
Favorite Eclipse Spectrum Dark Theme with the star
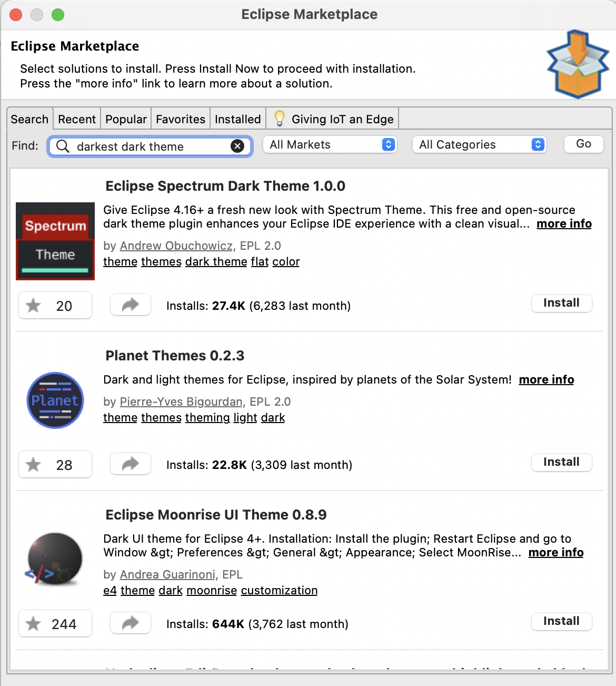[x=55, y=306]
